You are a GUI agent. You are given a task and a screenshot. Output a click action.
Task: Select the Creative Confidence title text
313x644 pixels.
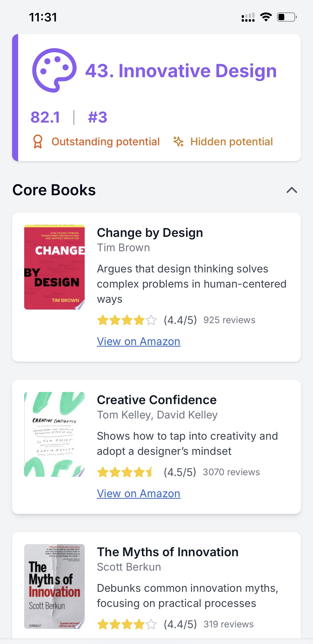pos(157,400)
